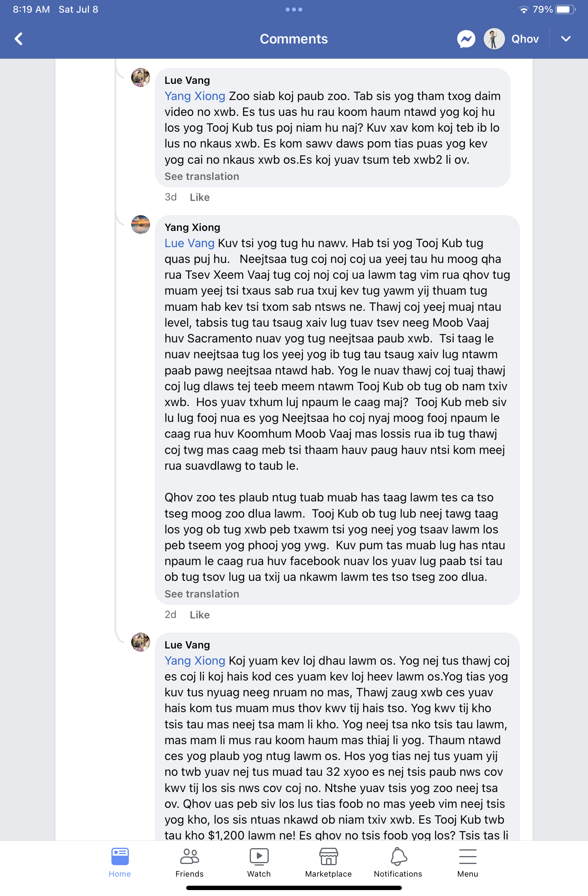
Task: Open the Menu hamburger icon
Action: pyautogui.click(x=467, y=862)
